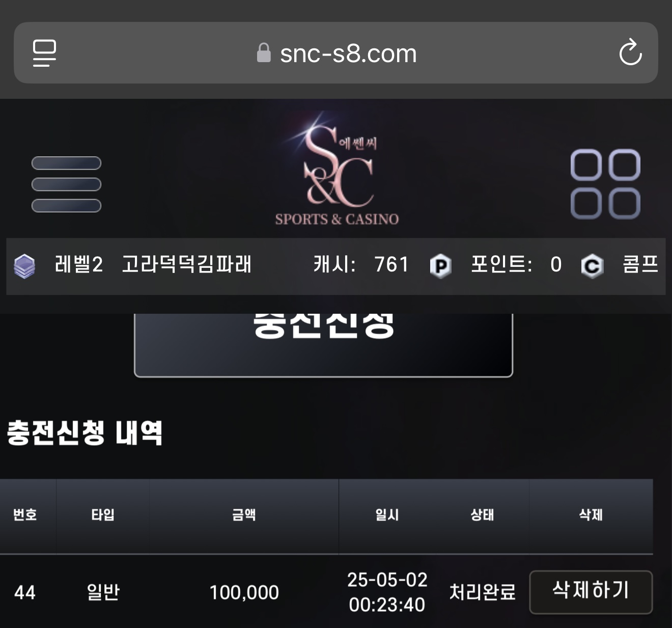
Task: Tap the padlock security icon
Action: point(264,52)
